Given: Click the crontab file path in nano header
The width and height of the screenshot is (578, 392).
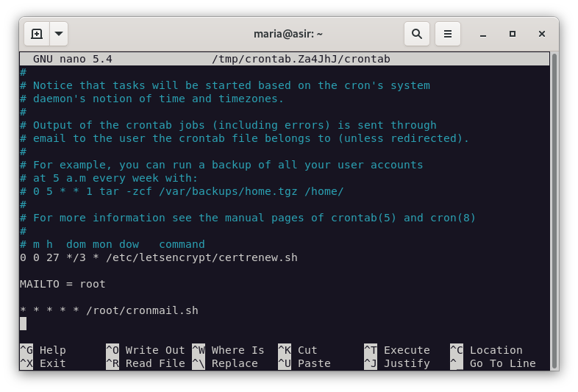Looking at the screenshot, I should [300, 59].
